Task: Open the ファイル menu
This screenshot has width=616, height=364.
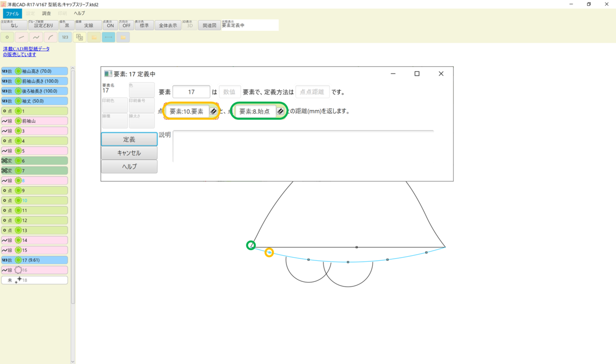Action: (12, 13)
